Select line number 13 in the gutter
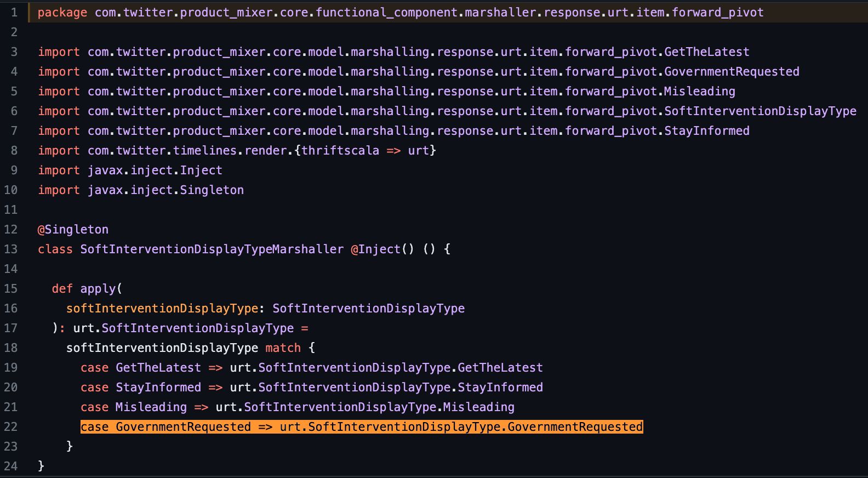The width and height of the screenshot is (868, 478). tap(11, 249)
